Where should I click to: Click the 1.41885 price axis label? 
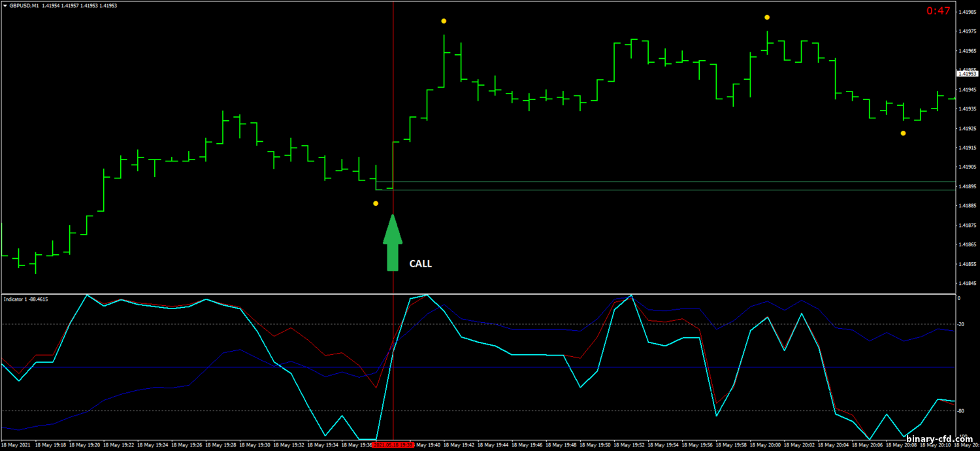[968, 206]
